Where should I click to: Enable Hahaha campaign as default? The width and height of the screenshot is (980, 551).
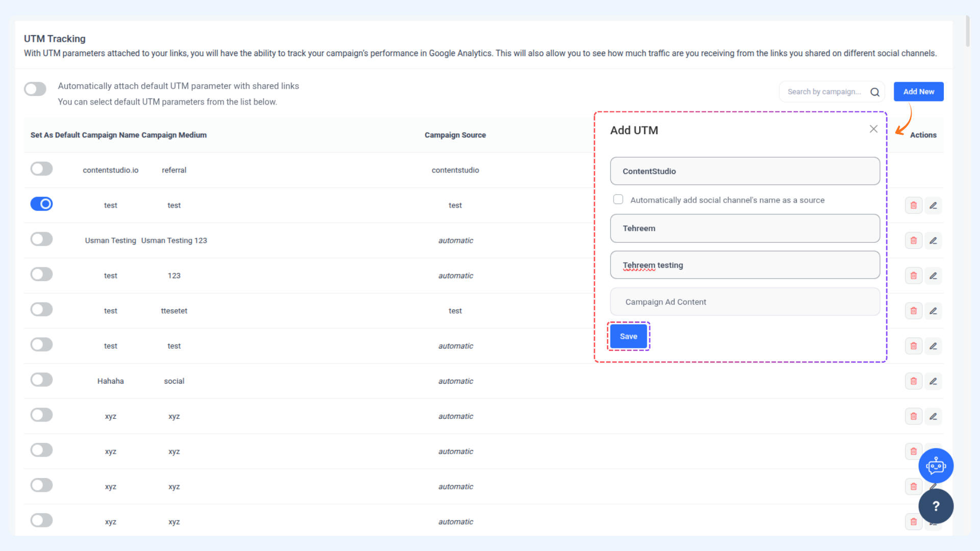tap(41, 380)
